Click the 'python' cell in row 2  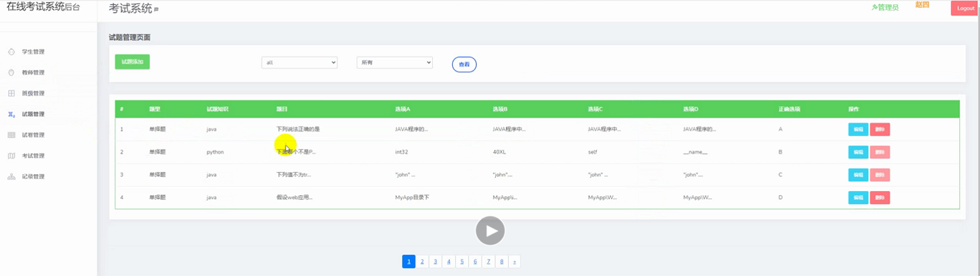tap(215, 152)
